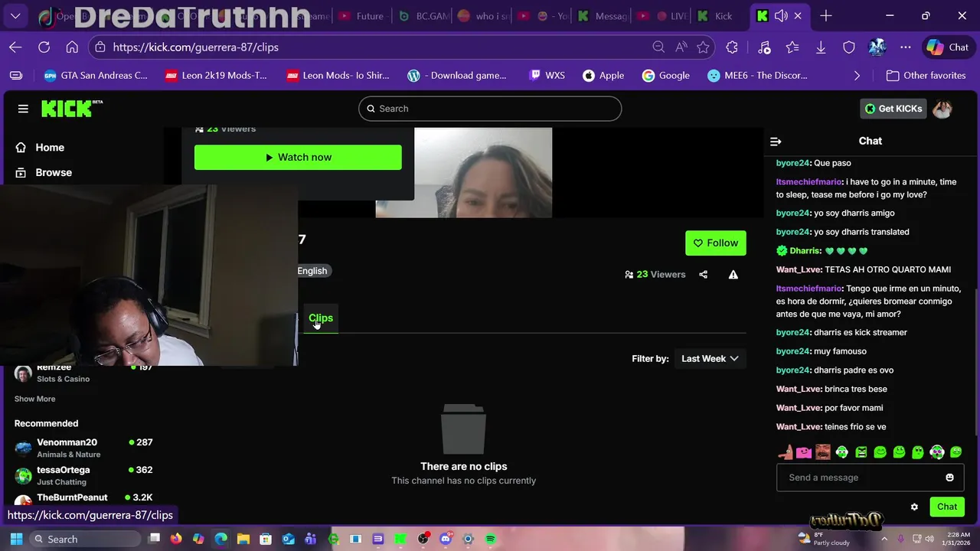Image resolution: width=980 pixels, height=551 pixels.
Task: Click the share channel icon
Action: pyautogui.click(x=703, y=275)
